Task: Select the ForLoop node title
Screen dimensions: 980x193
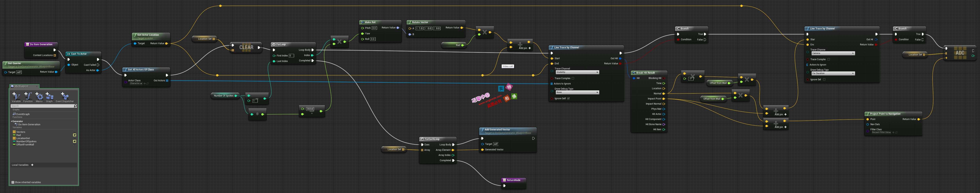Action: pos(281,45)
